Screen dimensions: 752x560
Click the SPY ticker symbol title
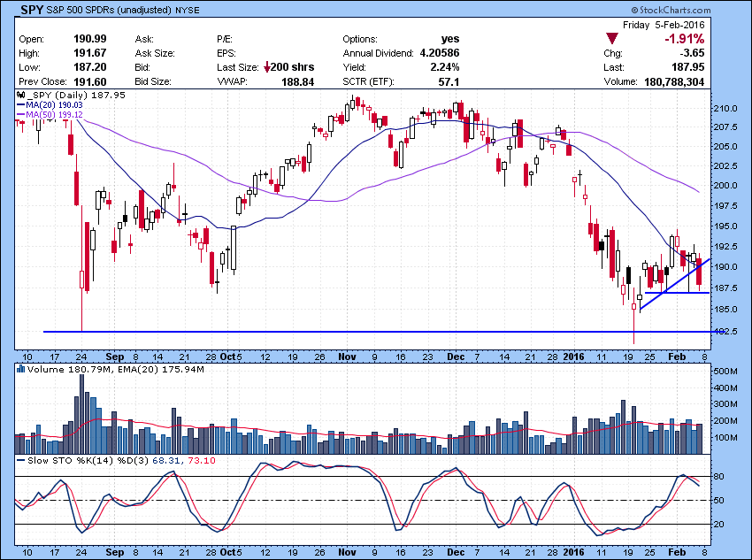(x=32, y=9)
